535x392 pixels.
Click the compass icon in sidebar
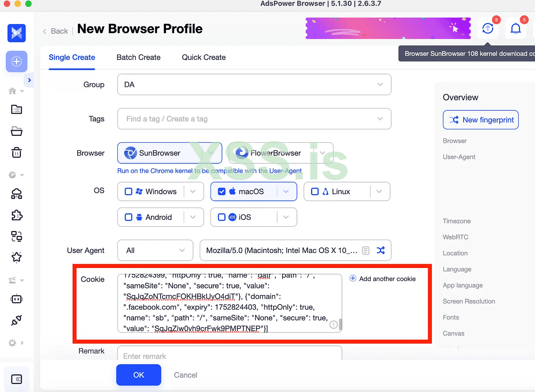coord(12,175)
